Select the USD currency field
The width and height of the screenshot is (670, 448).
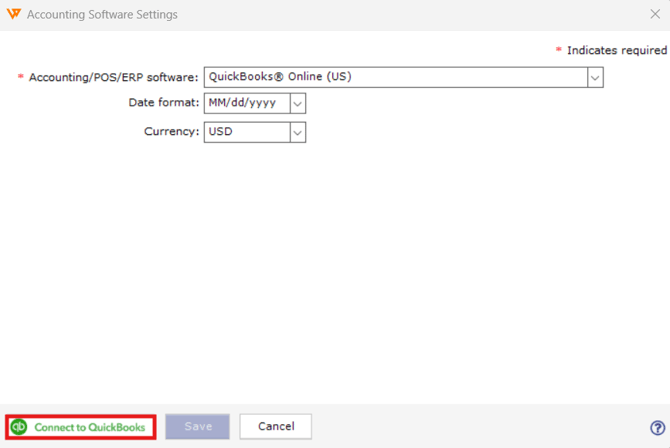247,133
